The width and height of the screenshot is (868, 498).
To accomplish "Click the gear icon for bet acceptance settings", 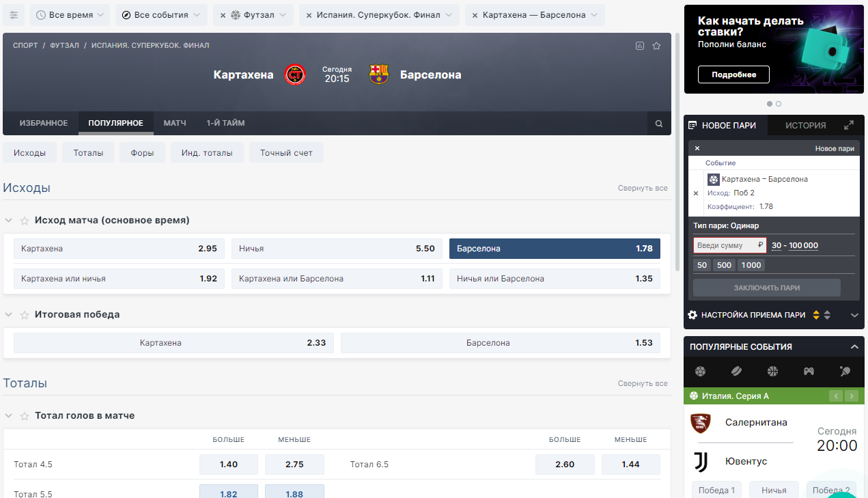I will pyautogui.click(x=692, y=315).
